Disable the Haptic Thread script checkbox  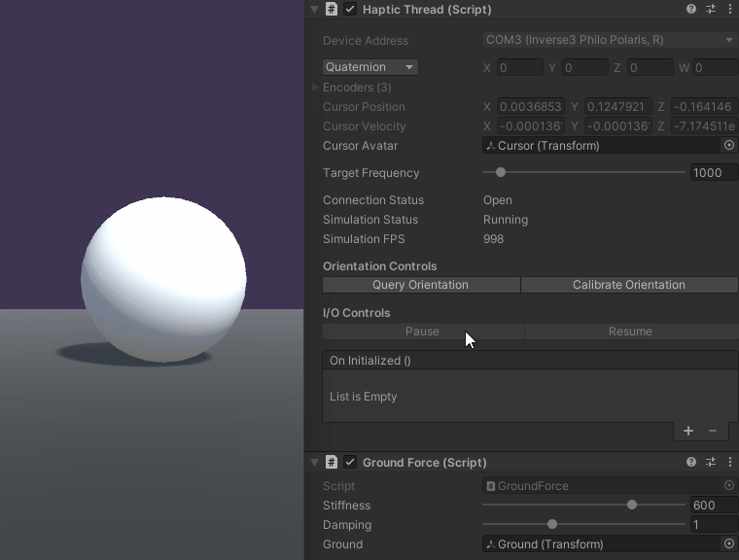(350, 9)
